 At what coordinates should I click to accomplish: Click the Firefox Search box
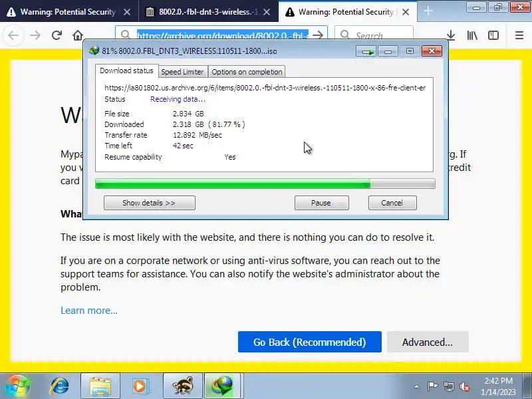(x=374, y=35)
